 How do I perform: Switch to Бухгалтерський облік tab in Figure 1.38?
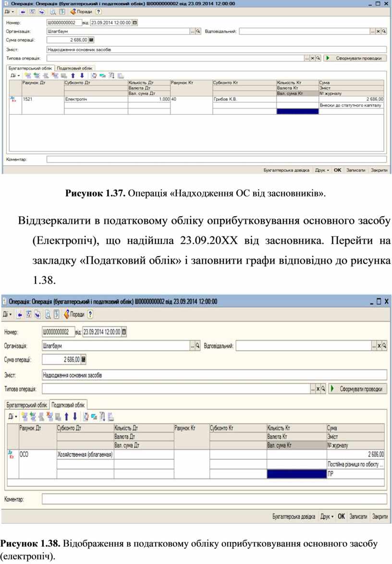tap(26, 405)
